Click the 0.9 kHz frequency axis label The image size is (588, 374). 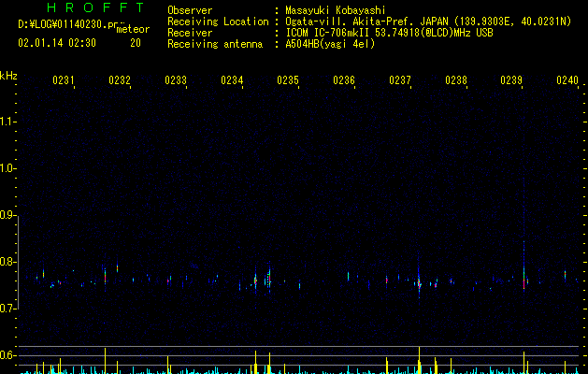(7, 215)
